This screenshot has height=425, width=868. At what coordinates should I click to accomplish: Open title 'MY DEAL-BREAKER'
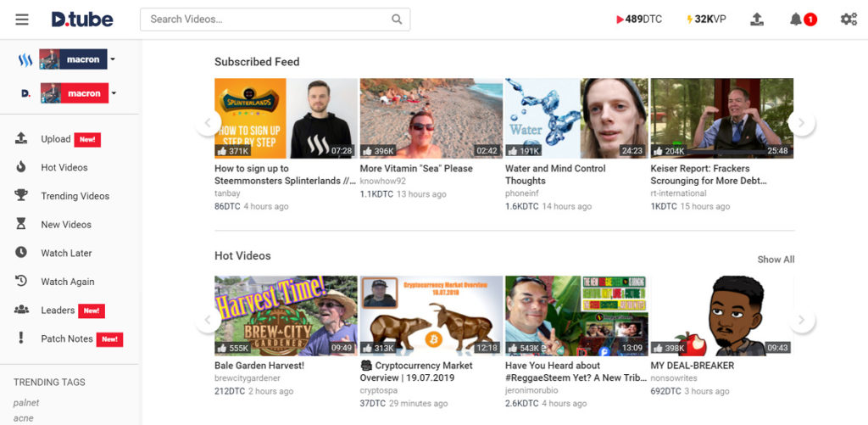pos(692,366)
